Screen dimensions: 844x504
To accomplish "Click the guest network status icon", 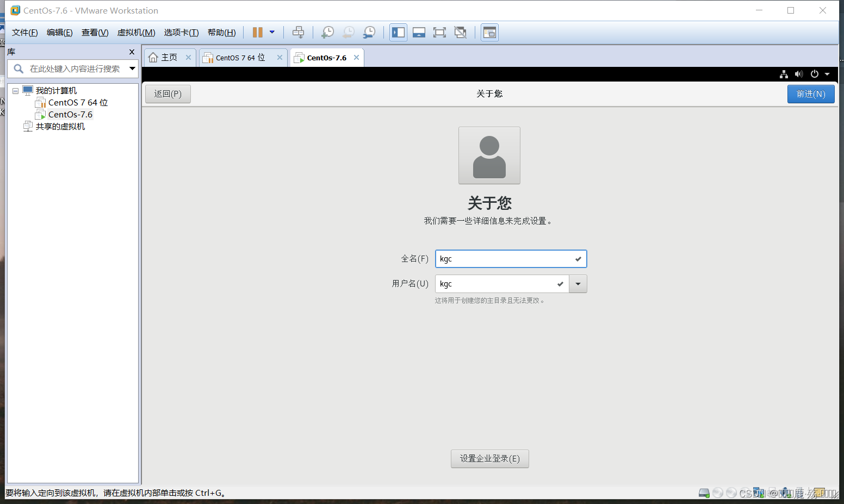I will tap(784, 74).
